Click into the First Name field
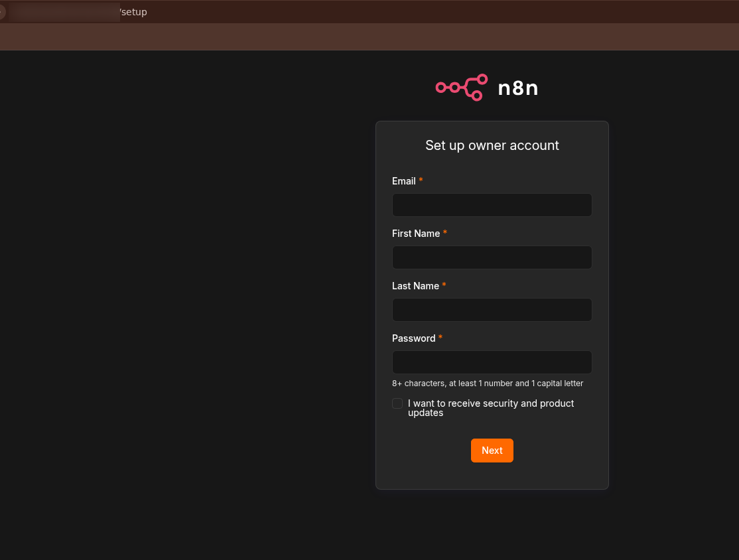Screen dimensions: 739x560 [492, 257]
